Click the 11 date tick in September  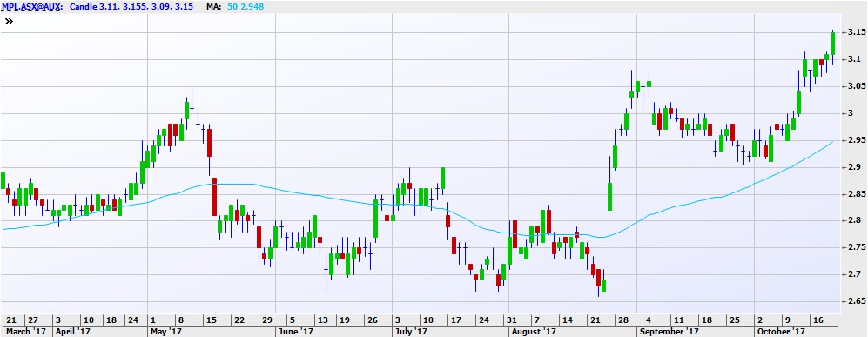678,320
